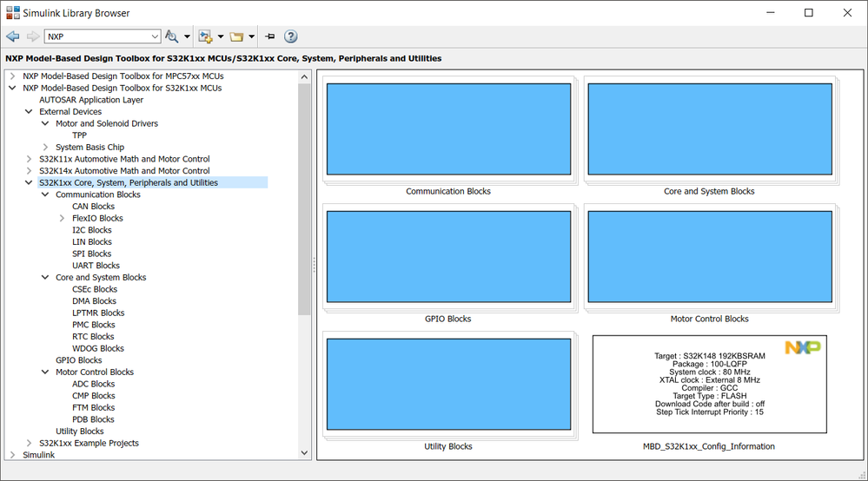
Task: Open the search field history dropdown
Action: [x=155, y=36]
